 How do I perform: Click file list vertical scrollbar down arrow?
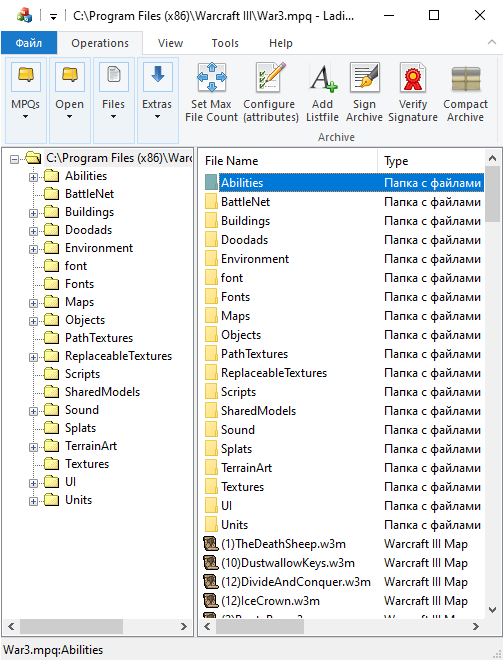492,610
